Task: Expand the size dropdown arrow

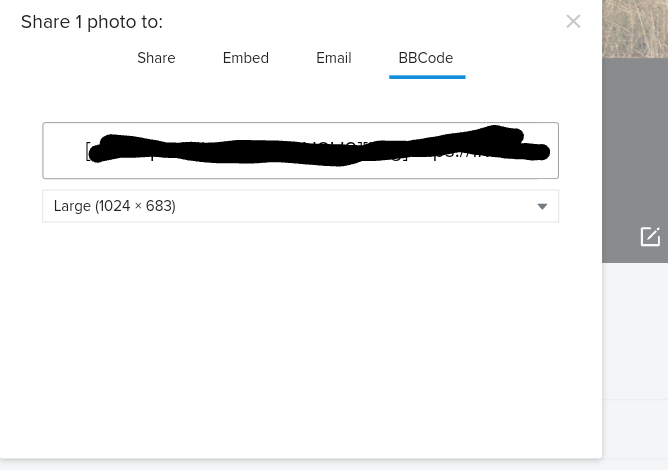Action: tap(542, 207)
